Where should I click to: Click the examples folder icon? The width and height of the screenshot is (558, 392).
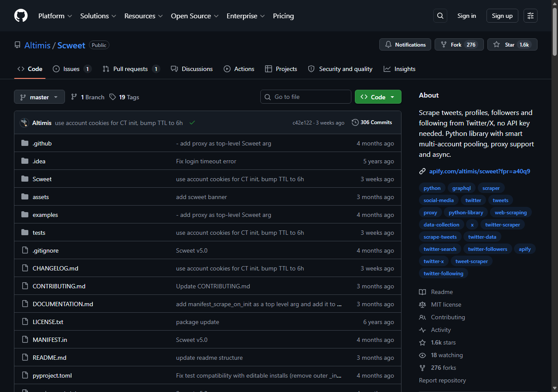[x=25, y=215]
